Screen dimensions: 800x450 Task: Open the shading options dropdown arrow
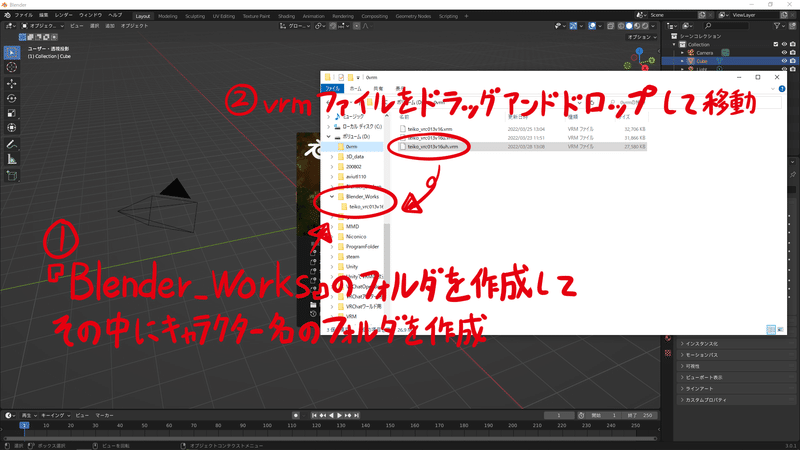pos(654,26)
